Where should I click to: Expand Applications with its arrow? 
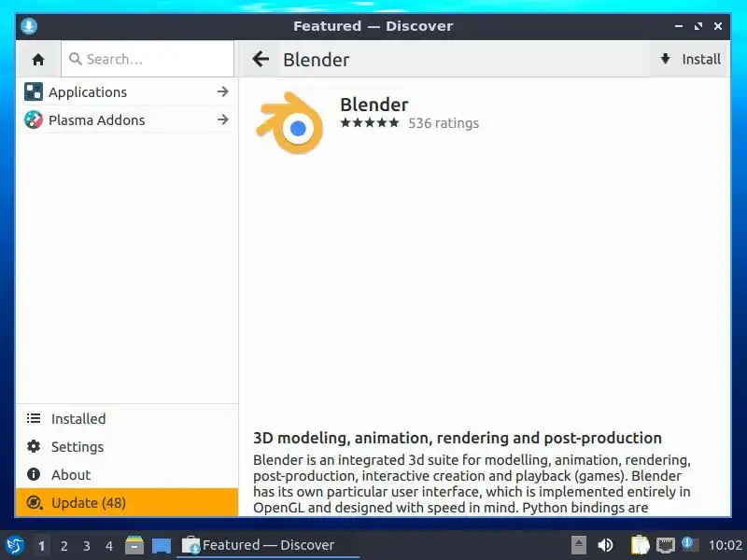pos(222,91)
